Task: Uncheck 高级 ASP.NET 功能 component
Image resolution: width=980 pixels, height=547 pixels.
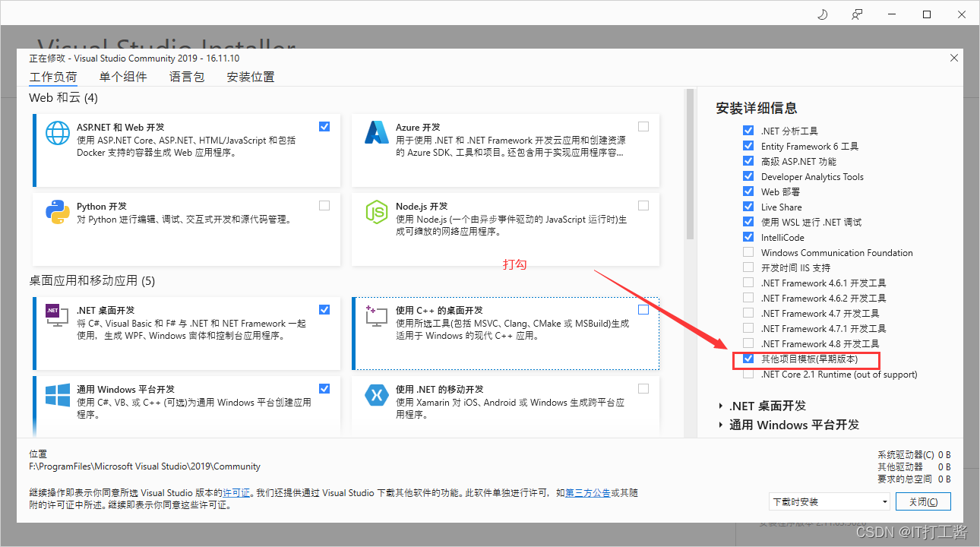Action: [x=748, y=161]
